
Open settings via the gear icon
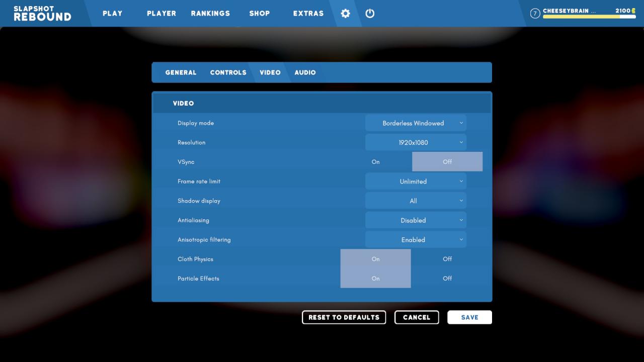tap(345, 14)
